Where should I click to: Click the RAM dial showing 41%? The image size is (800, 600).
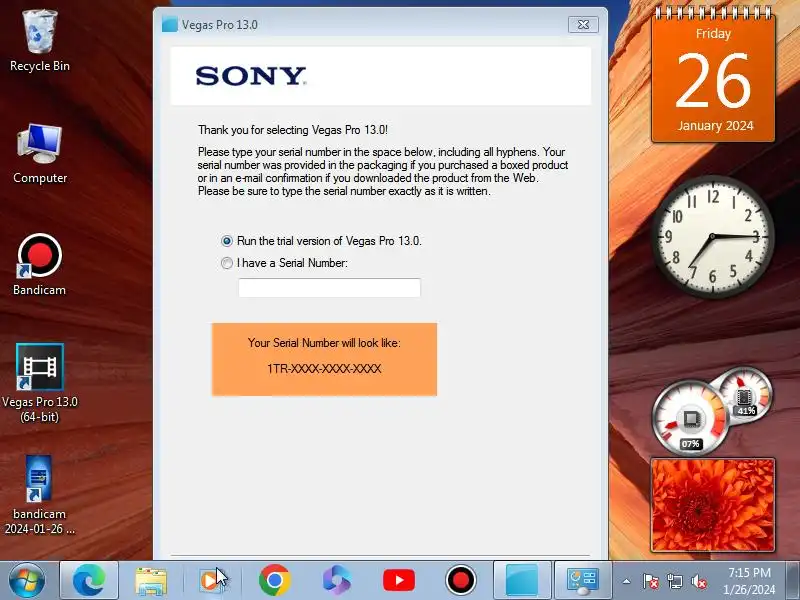click(x=745, y=394)
